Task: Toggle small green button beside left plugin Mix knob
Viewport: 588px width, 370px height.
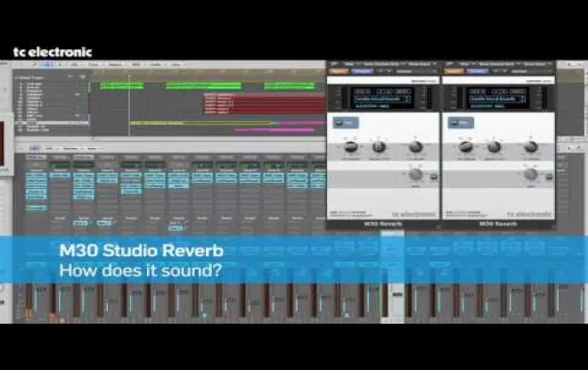Action: tap(433, 176)
